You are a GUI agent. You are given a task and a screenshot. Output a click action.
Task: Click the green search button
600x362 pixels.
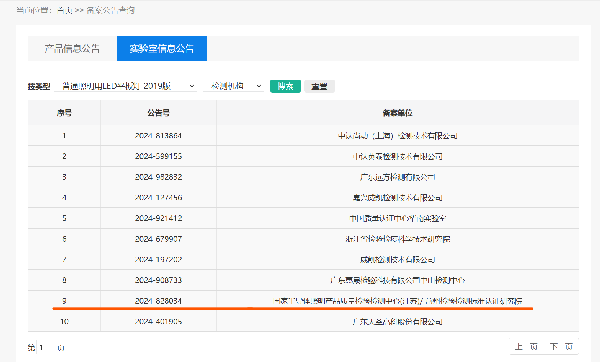tap(285, 86)
